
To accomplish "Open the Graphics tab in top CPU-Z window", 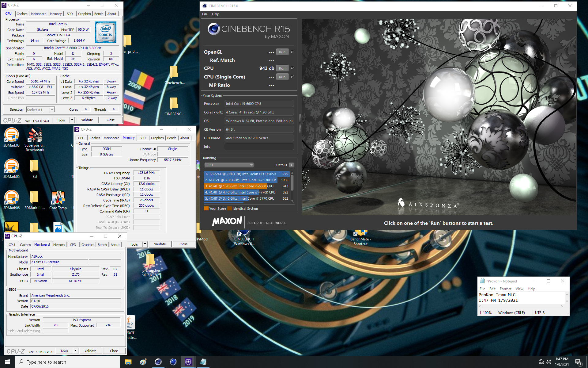I will point(85,14).
